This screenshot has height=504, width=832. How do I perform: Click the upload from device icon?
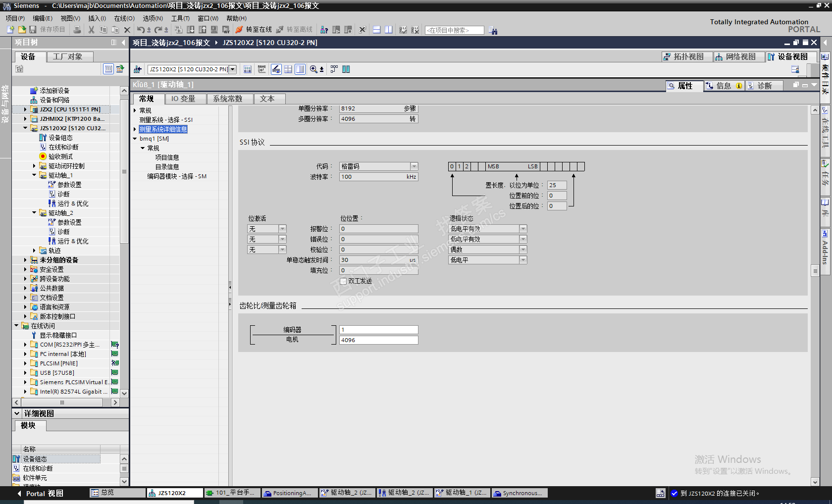click(x=203, y=30)
